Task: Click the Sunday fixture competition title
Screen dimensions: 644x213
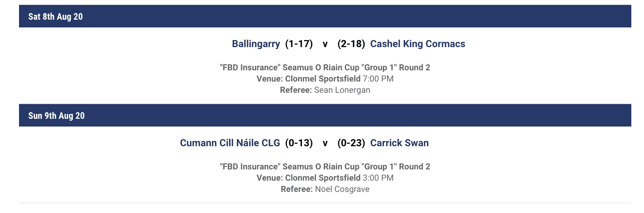Action: tap(325, 167)
